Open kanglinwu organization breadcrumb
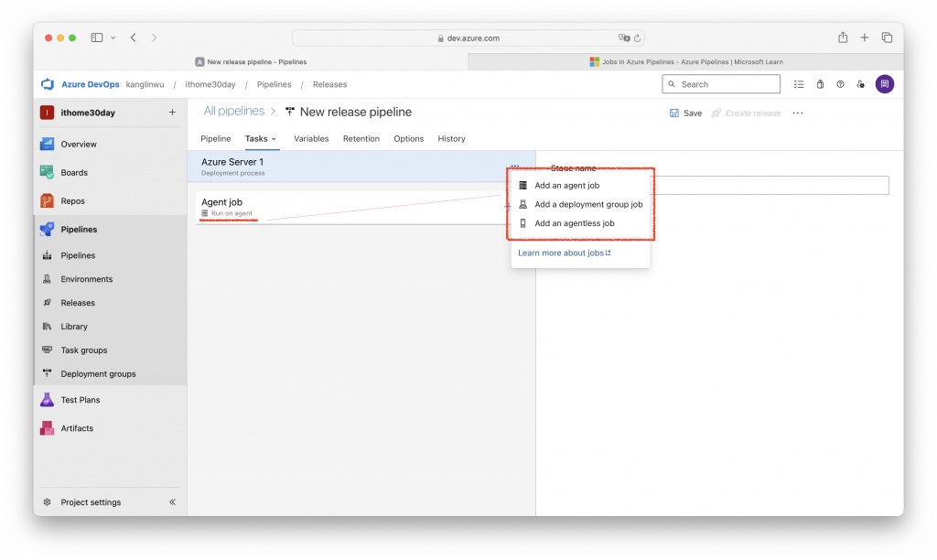This screenshot has width=937, height=560. (145, 84)
